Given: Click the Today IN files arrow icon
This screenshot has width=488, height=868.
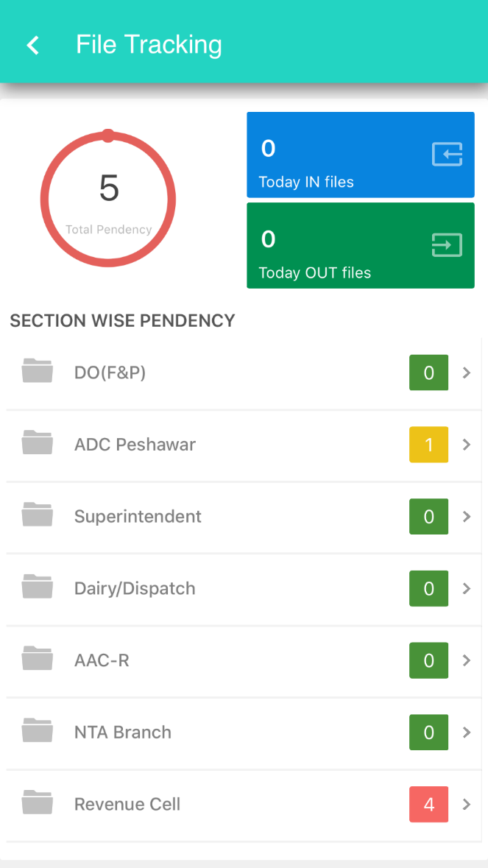Looking at the screenshot, I should (x=447, y=154).
